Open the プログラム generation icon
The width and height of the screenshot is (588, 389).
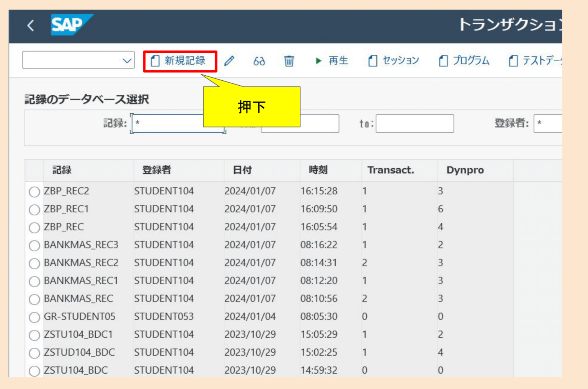click(464, 60)
